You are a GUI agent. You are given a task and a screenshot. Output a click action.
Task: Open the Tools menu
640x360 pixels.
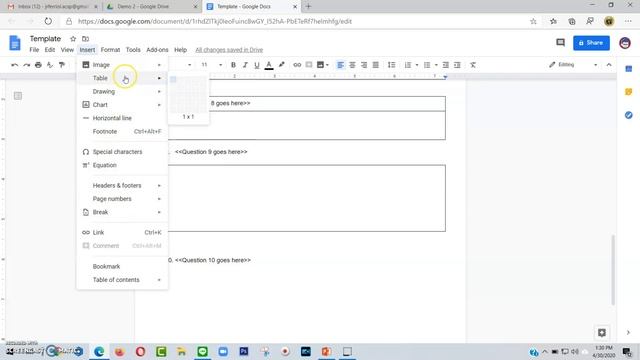(133, 50)
